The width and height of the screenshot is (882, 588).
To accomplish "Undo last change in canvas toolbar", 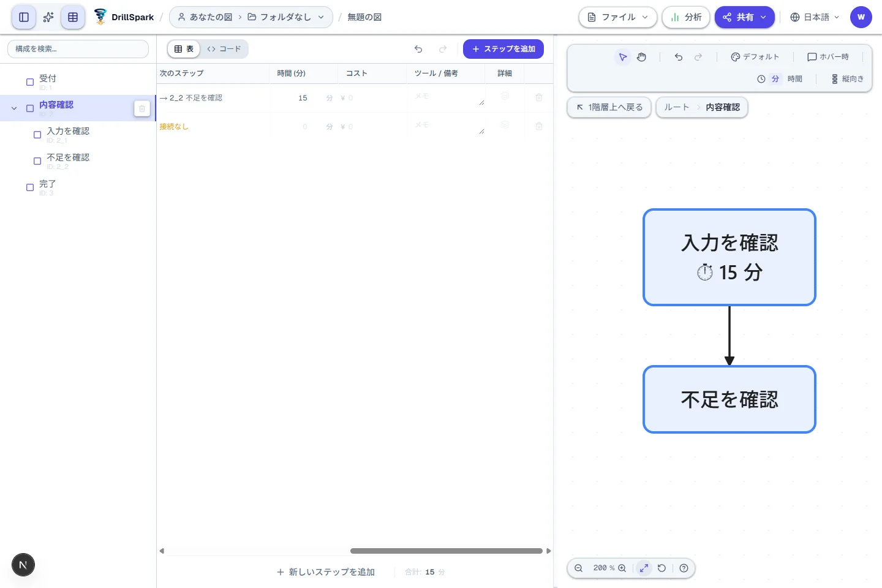I will (679, 57).
